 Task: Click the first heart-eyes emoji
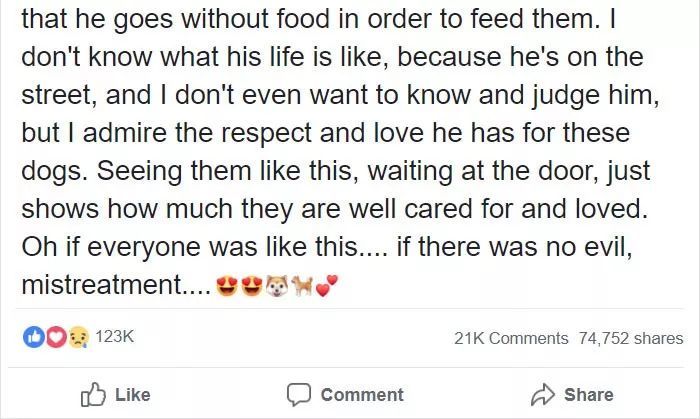click(227, 286)
